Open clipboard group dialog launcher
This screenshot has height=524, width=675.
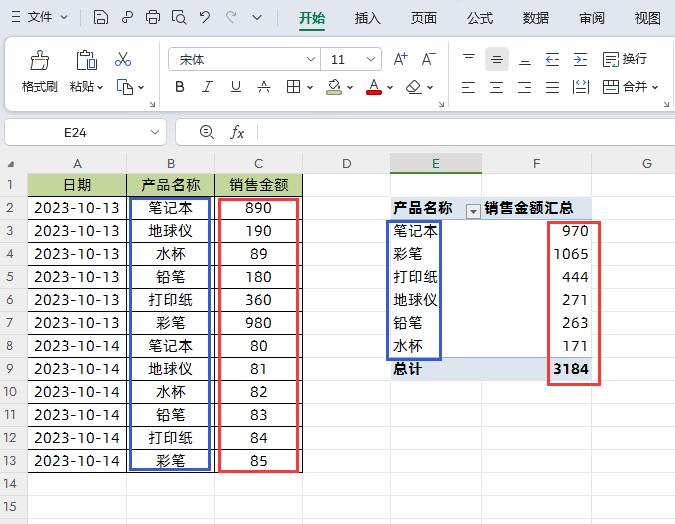point(152,104)
